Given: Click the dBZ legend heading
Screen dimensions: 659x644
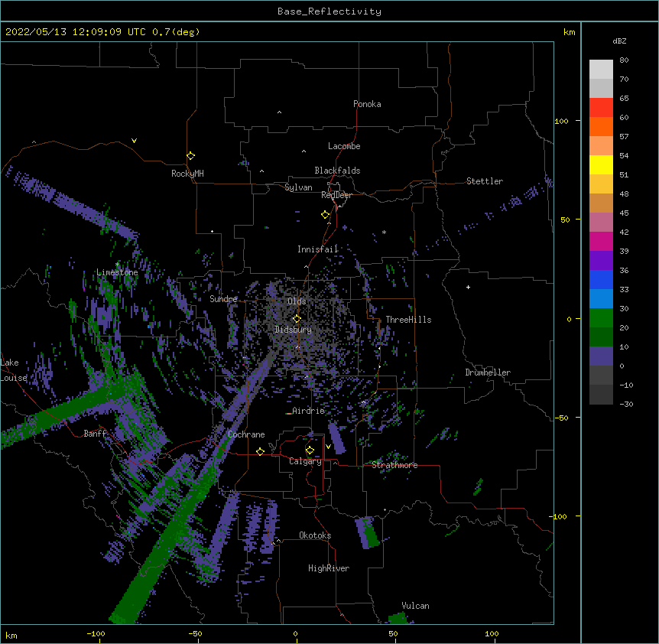Looking at the screenshot, I should pos(619,41).
